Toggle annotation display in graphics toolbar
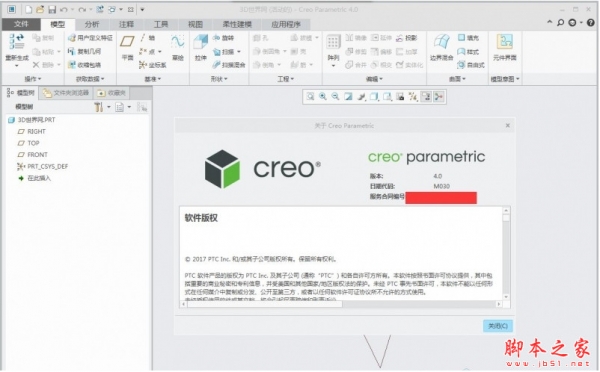Viewport: 600px width, 372px height. click(x=426, y=97)
